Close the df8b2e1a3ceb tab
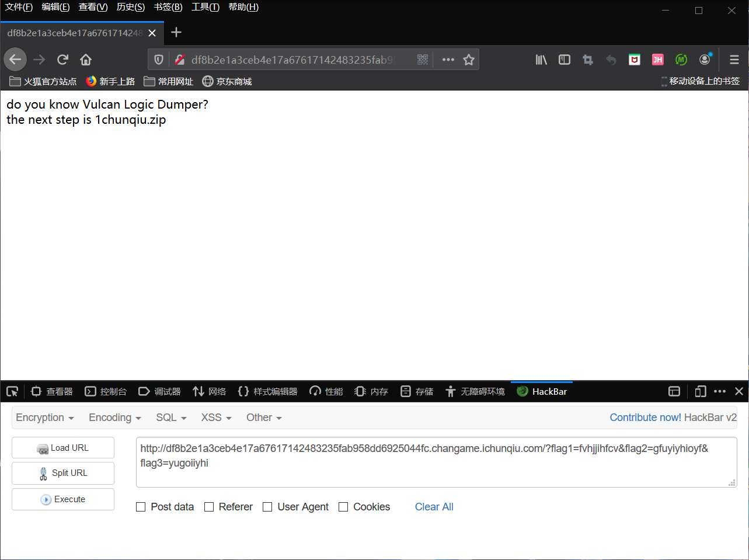The height and width of the screenshot is (560, 749). click(x=152, y=33)
